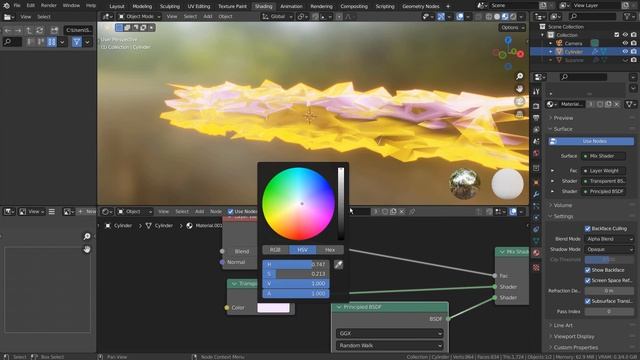This screenshot has width=640, height=360.
Task: Select the RGB tab in color picker
Action: tap(276, 250)
